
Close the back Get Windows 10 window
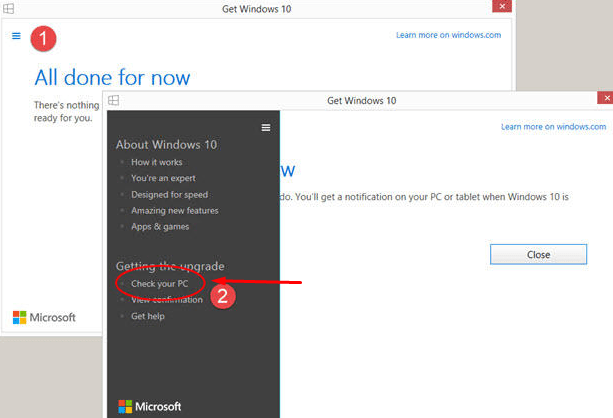[503, 6]
